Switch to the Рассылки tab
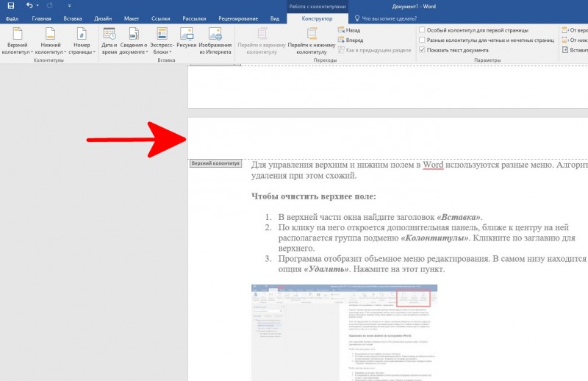588x381 pixels. [x=194, y=18]
